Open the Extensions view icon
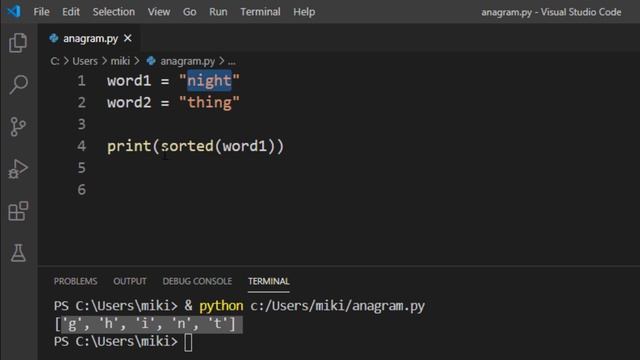 (18, 211)
